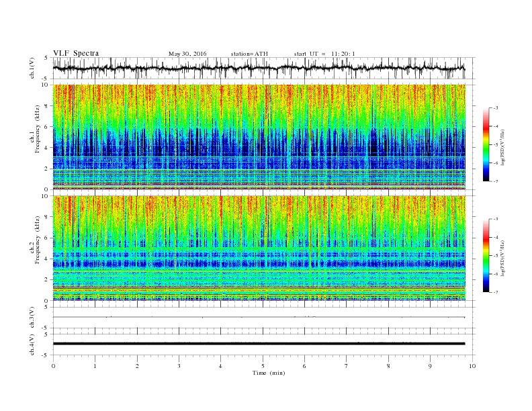Screen dimensions: 532x411
Task: Click the ch.3(V) flat waveform plot
Action: tap(259, 318)
